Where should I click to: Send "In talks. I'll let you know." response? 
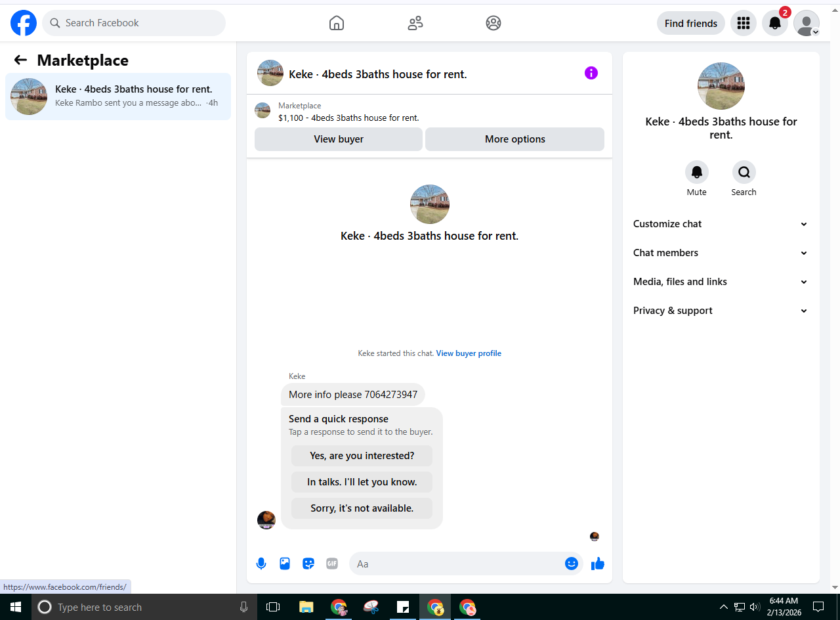362,482
